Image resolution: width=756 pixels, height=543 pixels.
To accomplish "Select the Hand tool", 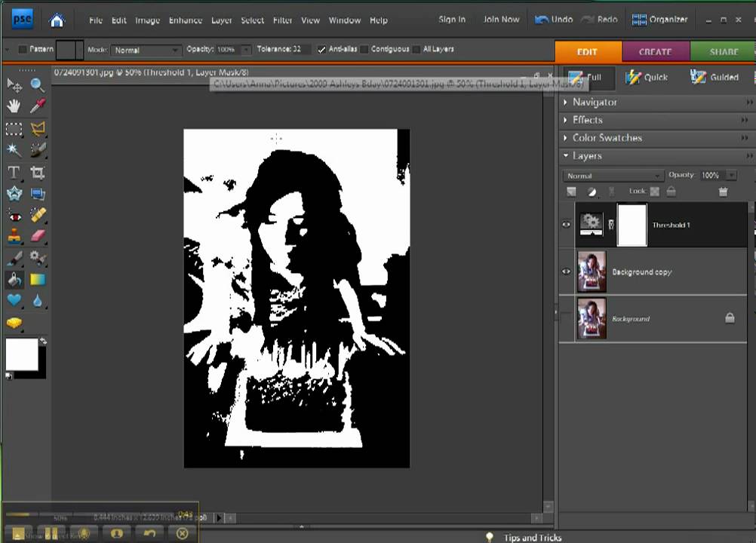I will 14,106.
